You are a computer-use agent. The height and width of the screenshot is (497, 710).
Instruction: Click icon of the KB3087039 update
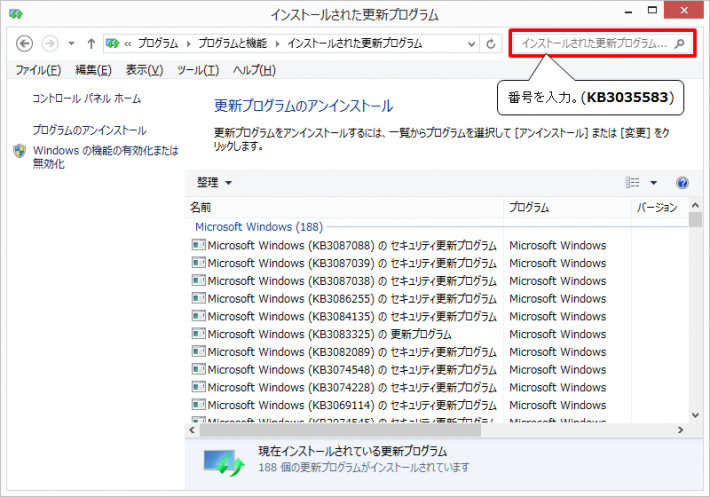click(198, 263)
